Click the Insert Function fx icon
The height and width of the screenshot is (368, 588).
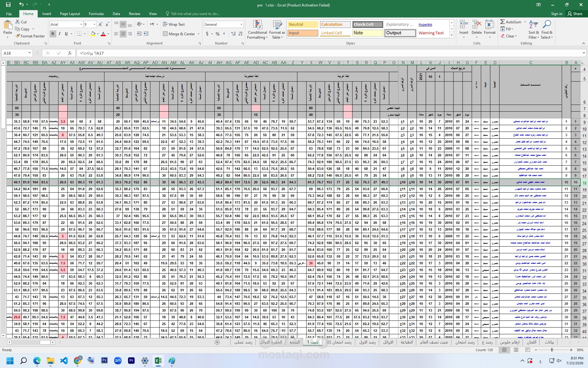click(x=70, y=53)
